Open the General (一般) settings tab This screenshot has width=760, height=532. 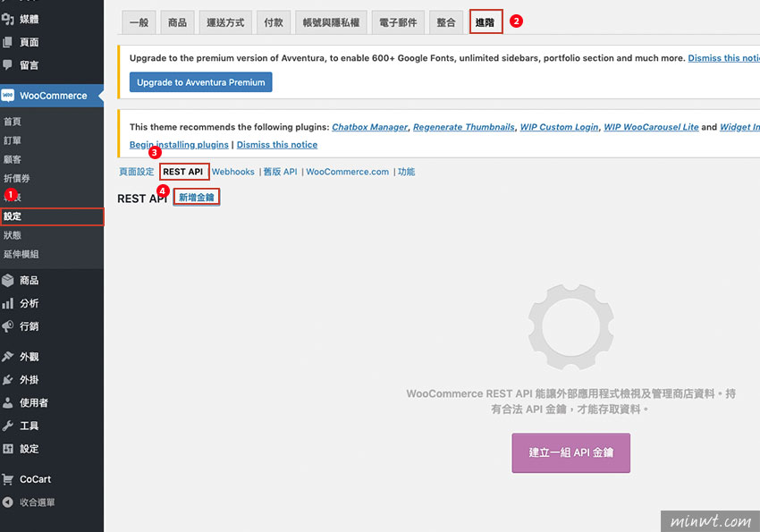coord(139,22)
